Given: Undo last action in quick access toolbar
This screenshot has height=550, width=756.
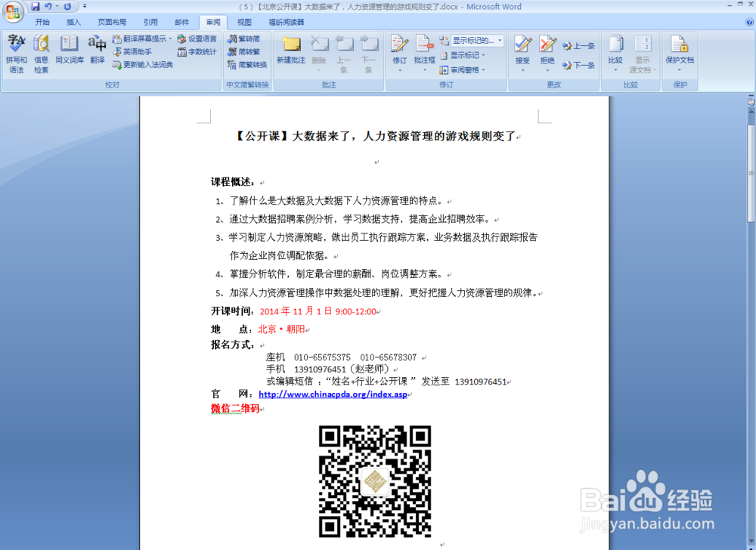Looking at the screenshot, I should click(x=48, y=7).
